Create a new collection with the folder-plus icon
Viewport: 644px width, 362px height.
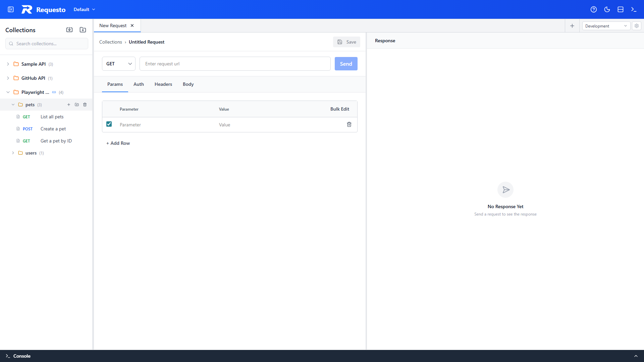(x=83, y=30)
